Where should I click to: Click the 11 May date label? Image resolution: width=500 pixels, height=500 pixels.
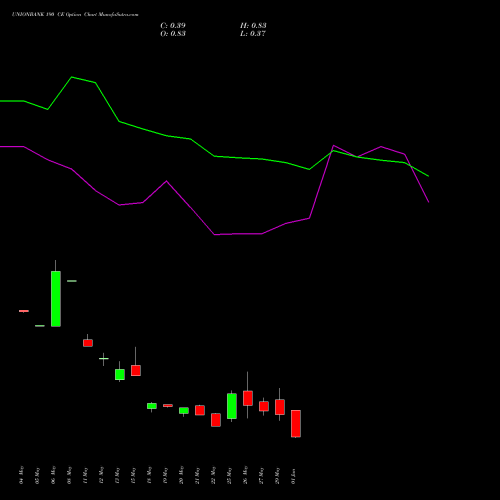point(86,475)
